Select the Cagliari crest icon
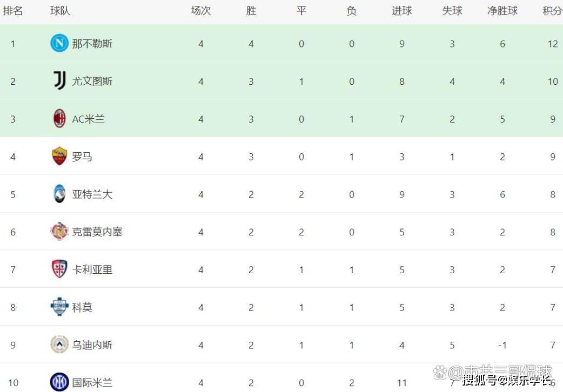 coord(59,269)
